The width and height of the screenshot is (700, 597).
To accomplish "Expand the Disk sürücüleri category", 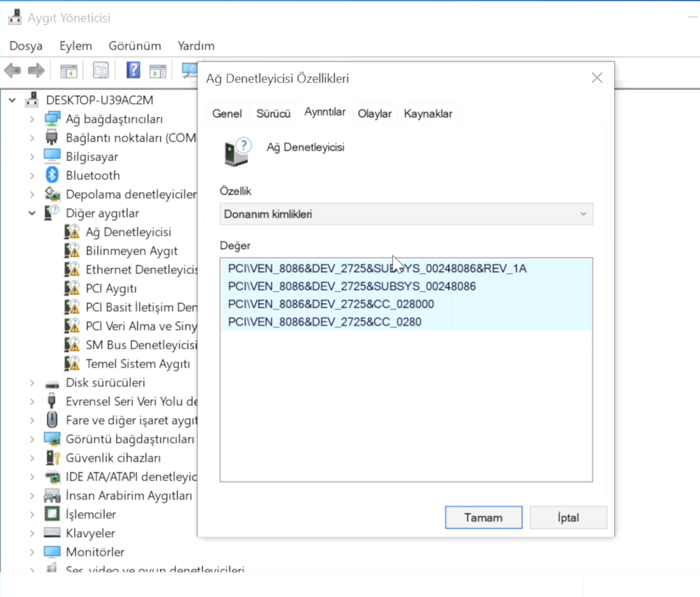I will (32, 383).
